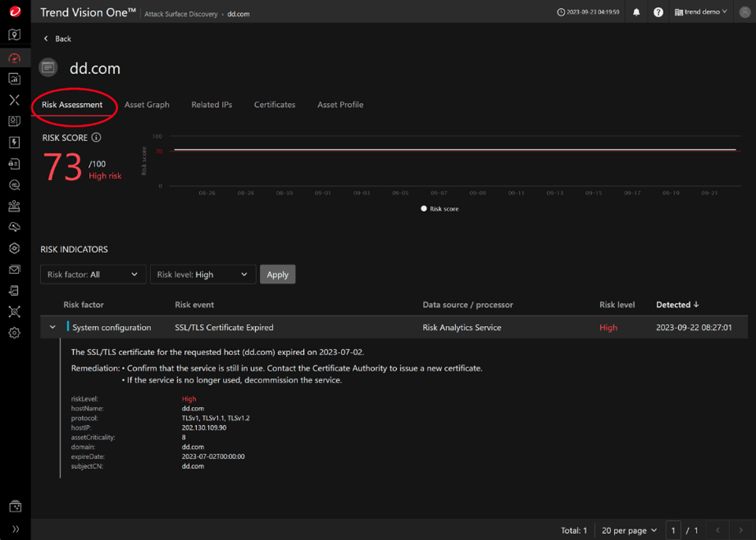This screenshot has width=756, height=540.
Task: Go to next page arrow
Action: click(x=740, y=531)
